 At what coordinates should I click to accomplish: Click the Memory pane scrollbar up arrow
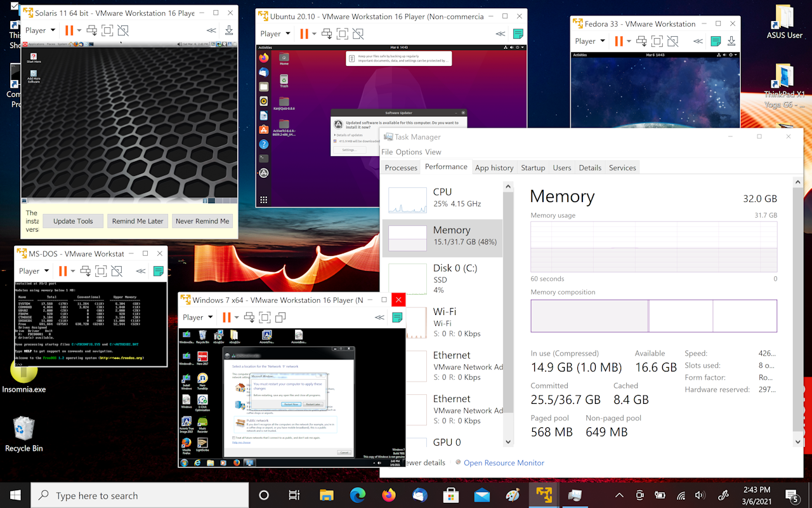pyautogui.click(x=798, y=183)
